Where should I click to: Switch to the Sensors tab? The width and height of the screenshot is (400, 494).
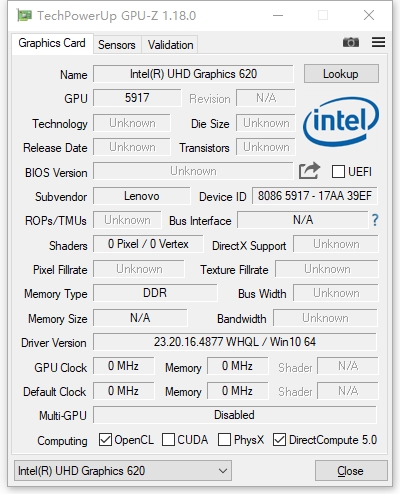pos(117,45)
